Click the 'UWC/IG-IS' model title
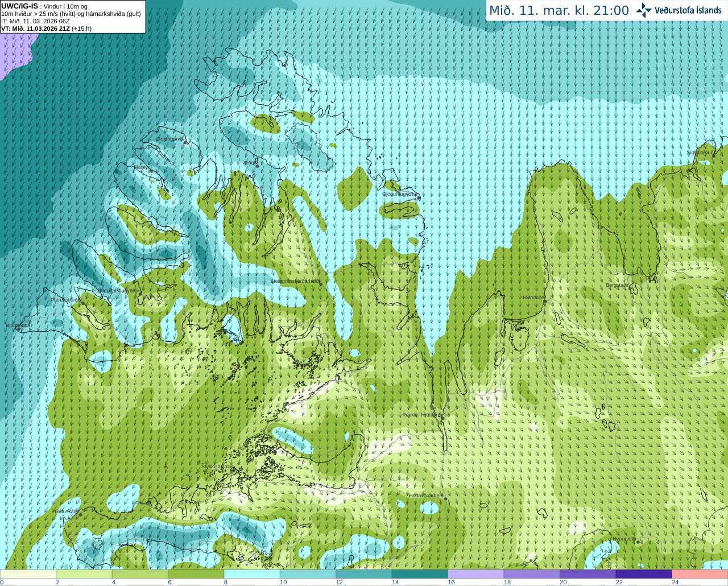Image resolution: width=728 pixels, height=586 pixels. [x=19, y=6]
